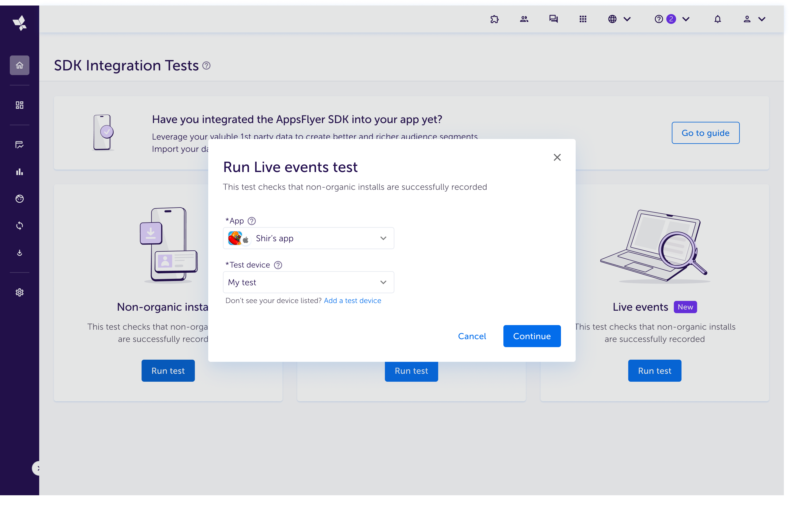The image size is (790, 532).
Task: Open the apps grid icon
Action: 583,19
